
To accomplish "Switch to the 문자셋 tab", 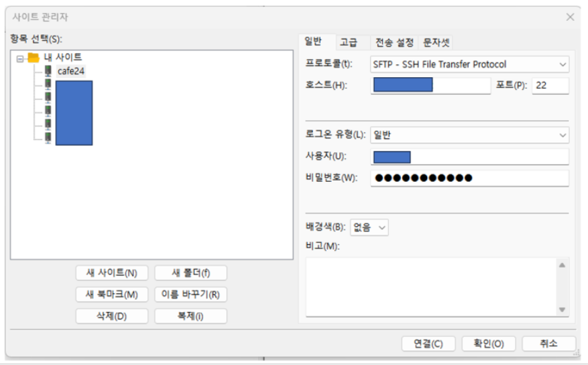I will point(436,42).
